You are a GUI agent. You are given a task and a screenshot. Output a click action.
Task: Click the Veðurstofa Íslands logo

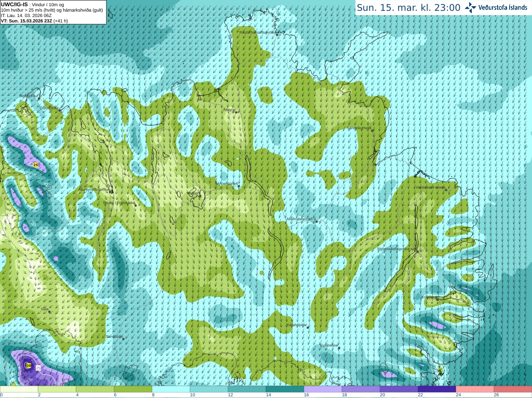pos(495,7)
